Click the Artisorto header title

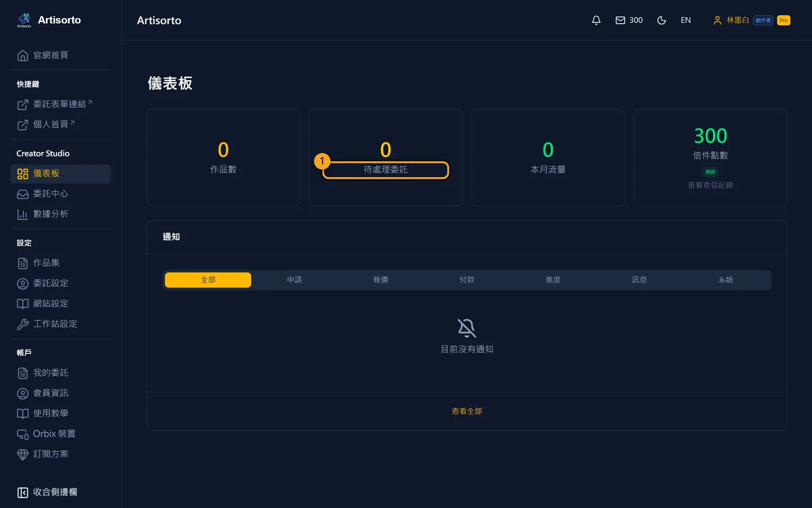tap(159, 20)
